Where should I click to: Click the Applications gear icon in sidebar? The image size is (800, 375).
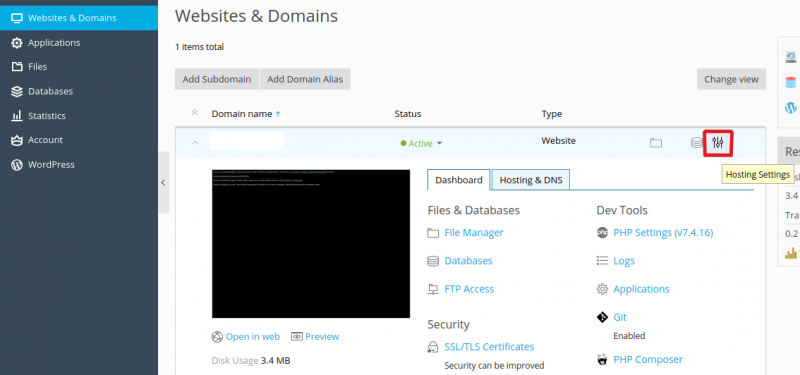click(17, 43)
